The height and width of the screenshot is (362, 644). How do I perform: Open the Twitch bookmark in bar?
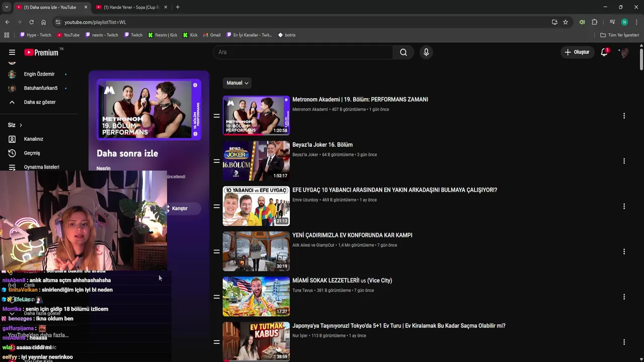pyautogui.click(x=133, y=35)
